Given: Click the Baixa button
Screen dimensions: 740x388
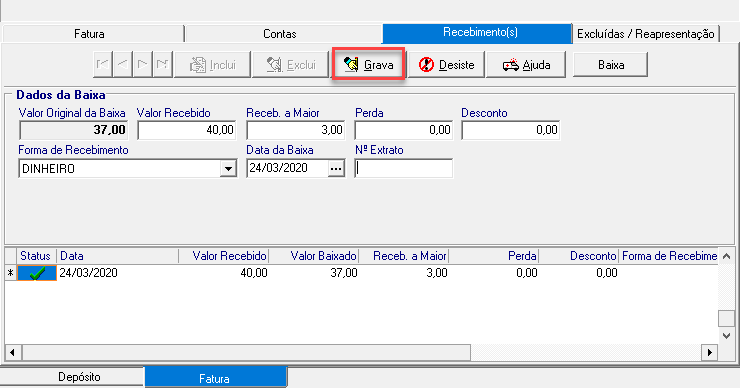Looking at the screenshot, I should tap(611, 64).
